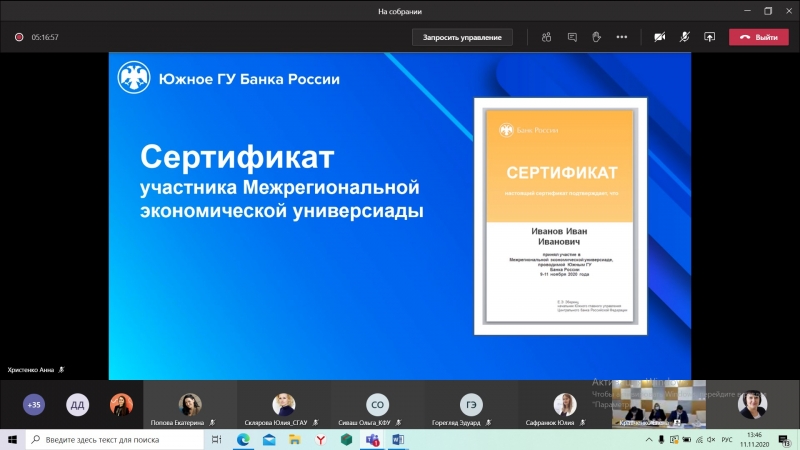Select the ДД participant avatar
Image resolution: width=800 pixels, height=450 pixels.
77,405
